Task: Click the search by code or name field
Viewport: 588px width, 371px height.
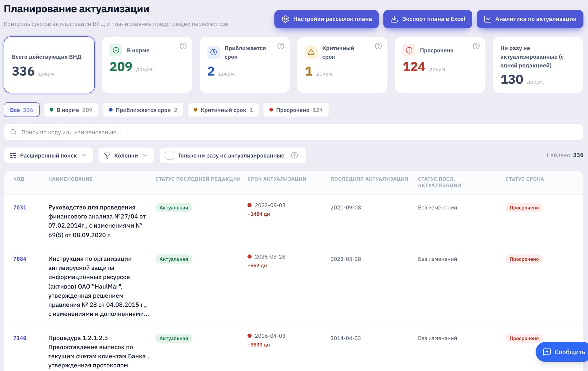Action: 293,132
